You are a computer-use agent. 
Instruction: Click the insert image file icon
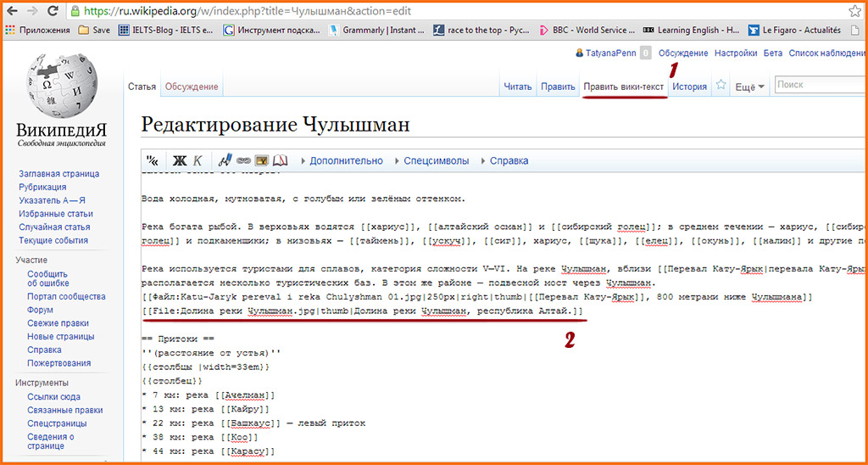click(262, 160)
